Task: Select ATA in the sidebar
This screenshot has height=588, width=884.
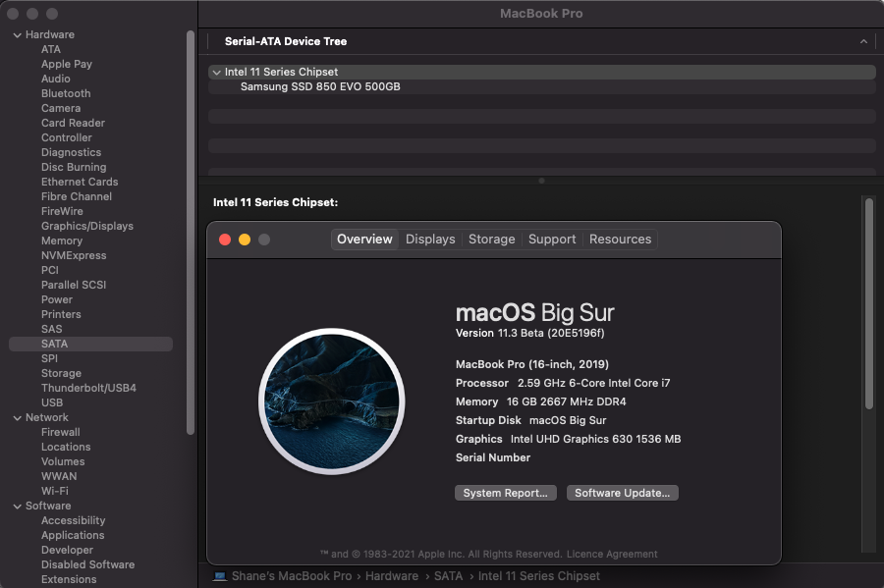Action: (x=51, y=49)
